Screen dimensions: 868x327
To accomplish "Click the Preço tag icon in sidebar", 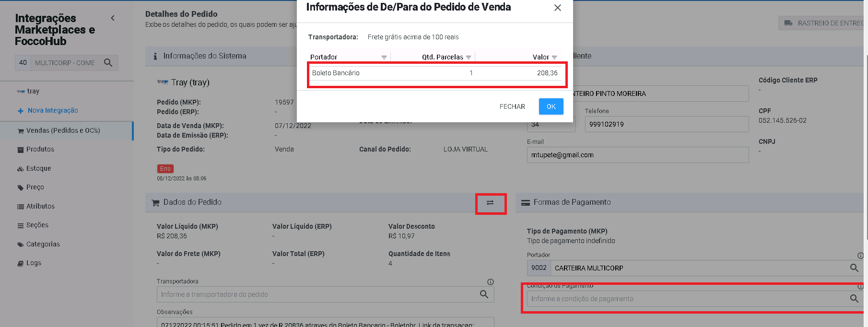I will 21,188.
